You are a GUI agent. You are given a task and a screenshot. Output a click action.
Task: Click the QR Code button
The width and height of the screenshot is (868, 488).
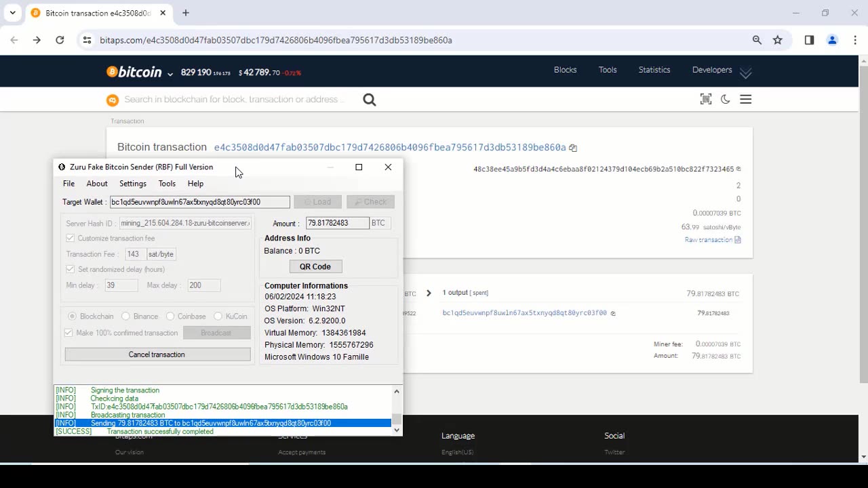point(315,266)
